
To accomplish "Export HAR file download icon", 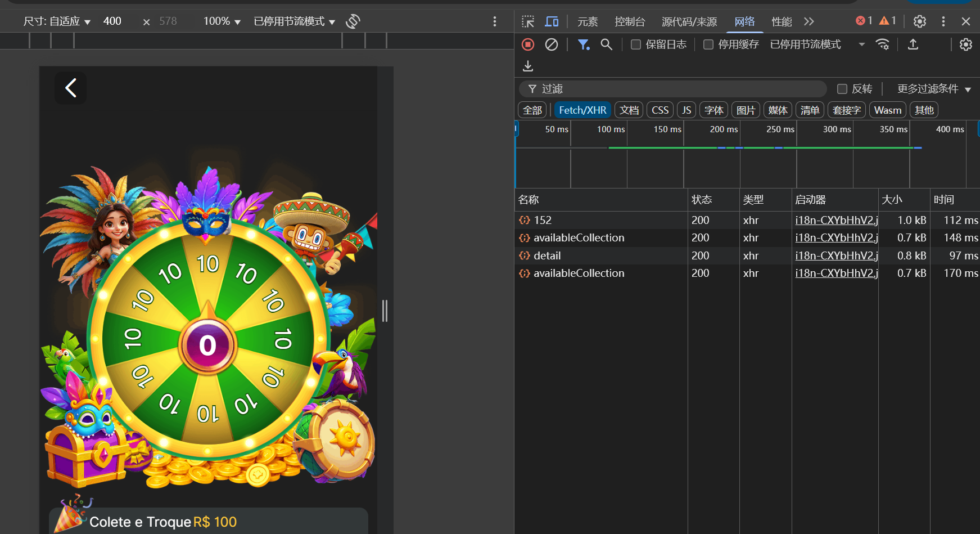I will pos(528,66).
